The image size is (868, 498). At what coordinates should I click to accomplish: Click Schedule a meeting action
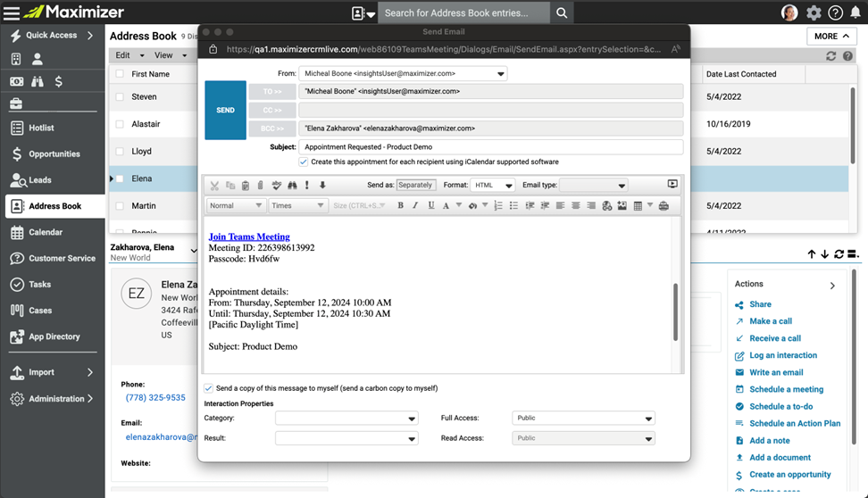786,389
